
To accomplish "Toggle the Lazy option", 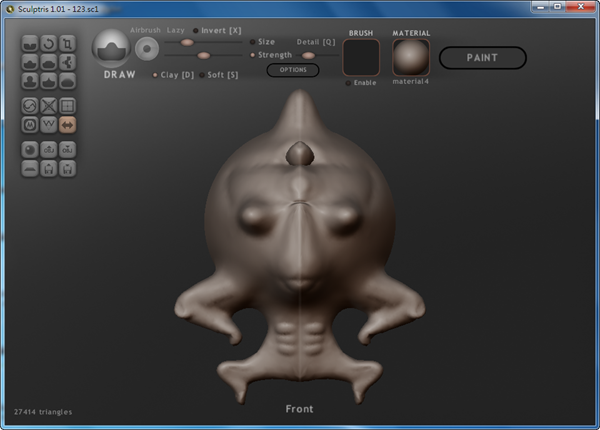I will 176,30.
